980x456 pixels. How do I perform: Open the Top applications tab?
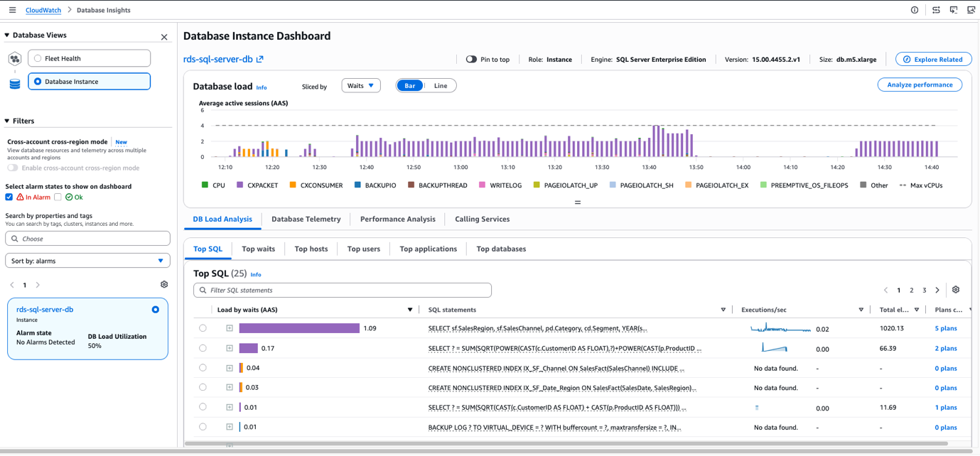coord(429,249)
